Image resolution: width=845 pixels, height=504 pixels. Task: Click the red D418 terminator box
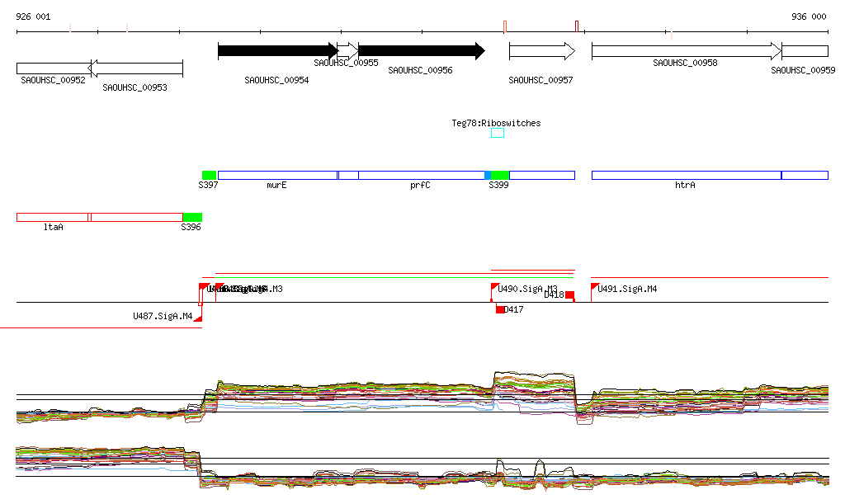click(569, 295)
